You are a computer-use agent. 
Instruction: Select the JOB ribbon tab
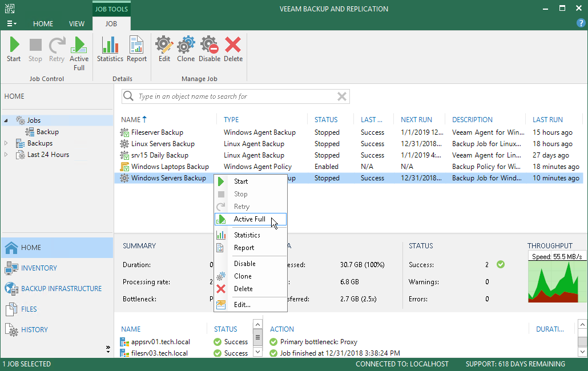click(111, 23)
